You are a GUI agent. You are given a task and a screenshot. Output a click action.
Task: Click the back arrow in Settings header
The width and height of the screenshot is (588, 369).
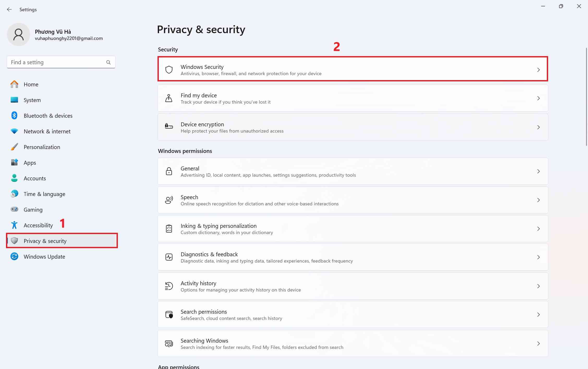(x=9, y=9)
